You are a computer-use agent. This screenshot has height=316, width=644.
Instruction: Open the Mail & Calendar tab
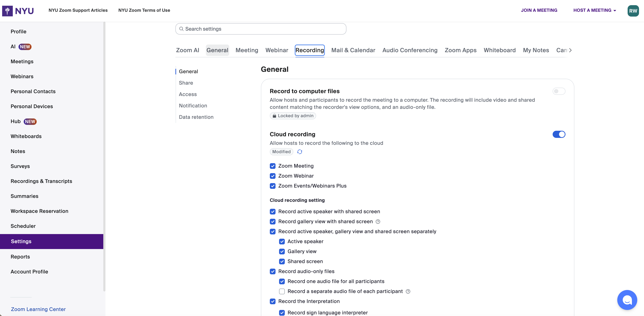click(x=353, y=50)
